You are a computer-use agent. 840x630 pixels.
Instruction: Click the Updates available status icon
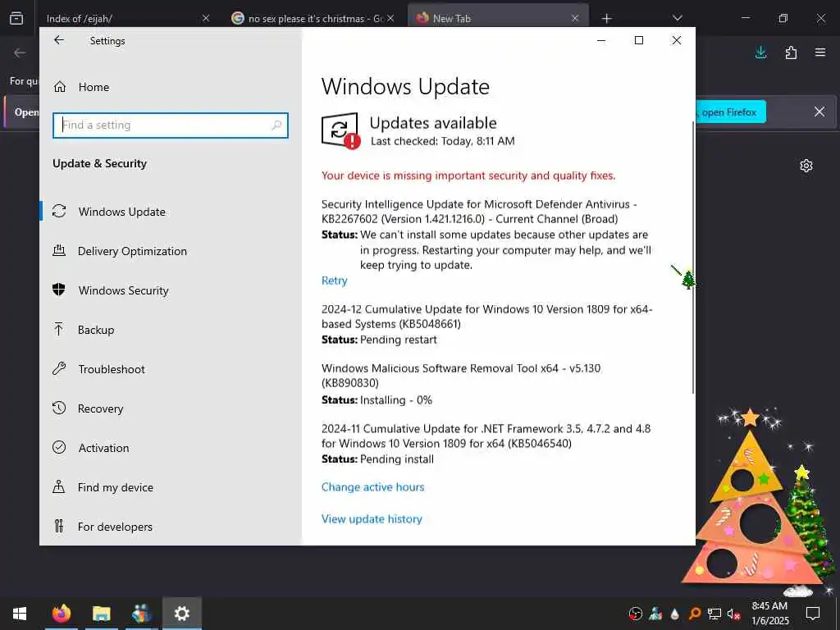[340, 130]
